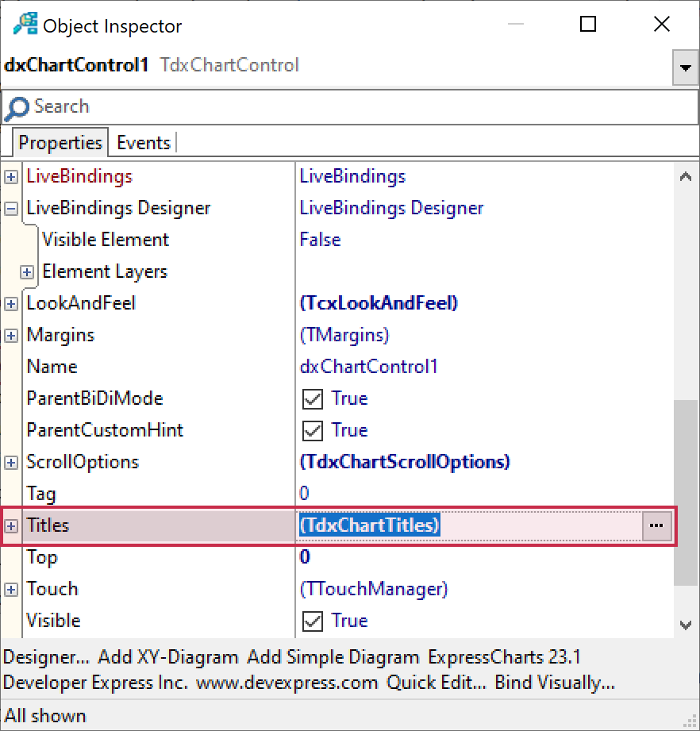The image size is (700, 731).
Task: Toggle the Visible property checkbox
Action: pos(313,621)
